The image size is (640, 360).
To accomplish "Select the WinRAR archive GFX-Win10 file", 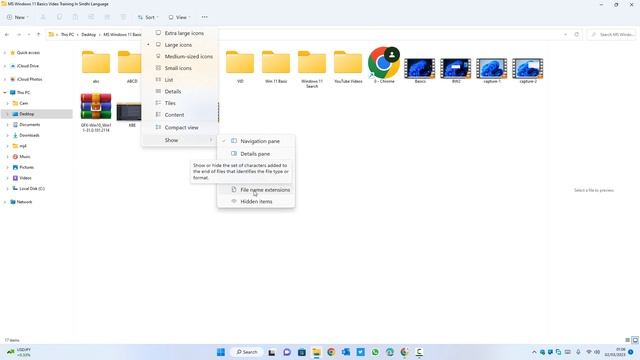I will 96,112.
